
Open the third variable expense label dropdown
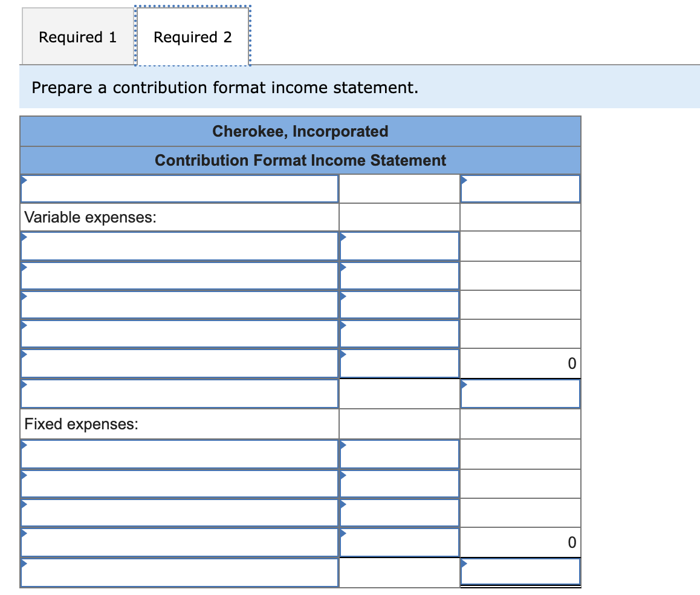[x=180, y=305]
